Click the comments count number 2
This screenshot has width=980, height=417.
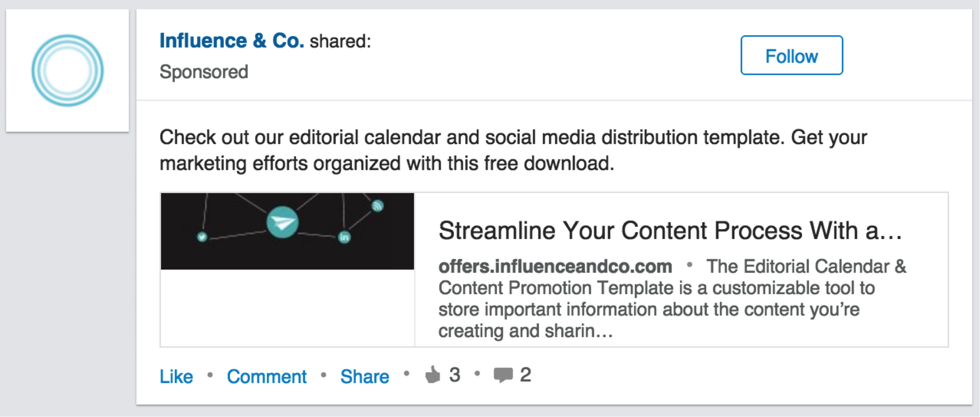(x=526, y=375)
